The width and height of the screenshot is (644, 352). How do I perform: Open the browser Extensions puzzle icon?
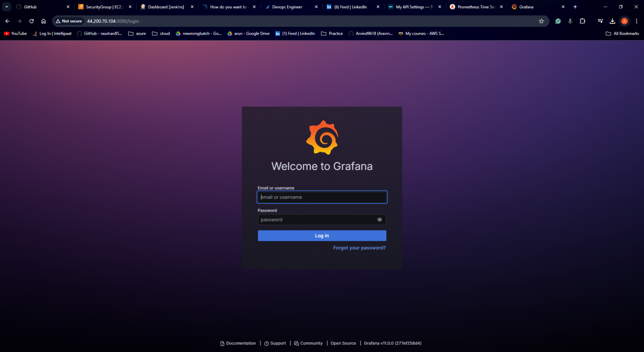point(583,21)
